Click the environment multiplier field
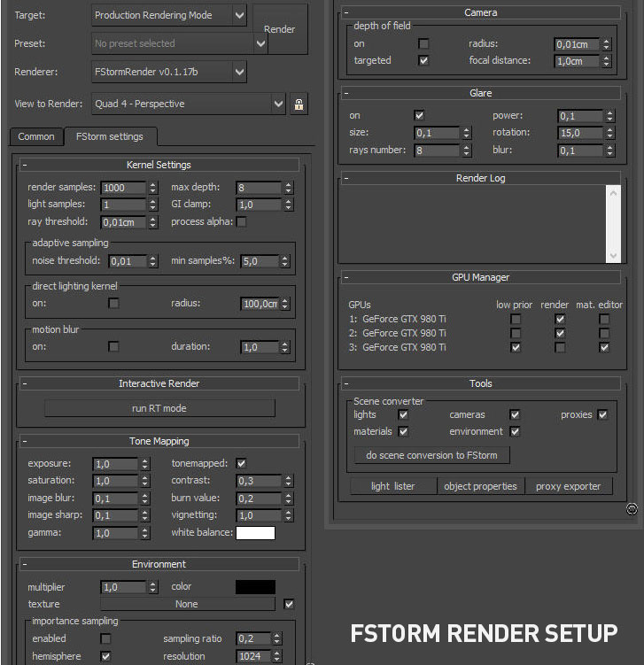This screenshot has height=665, width=644. coord(123,587)
